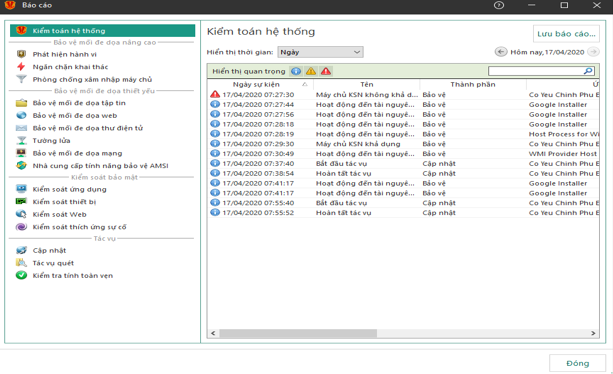The height and width of the screenshot is (374, 613).
Task: Click the Kiểm soát thiết bị icon
Action: coord(21,201)
